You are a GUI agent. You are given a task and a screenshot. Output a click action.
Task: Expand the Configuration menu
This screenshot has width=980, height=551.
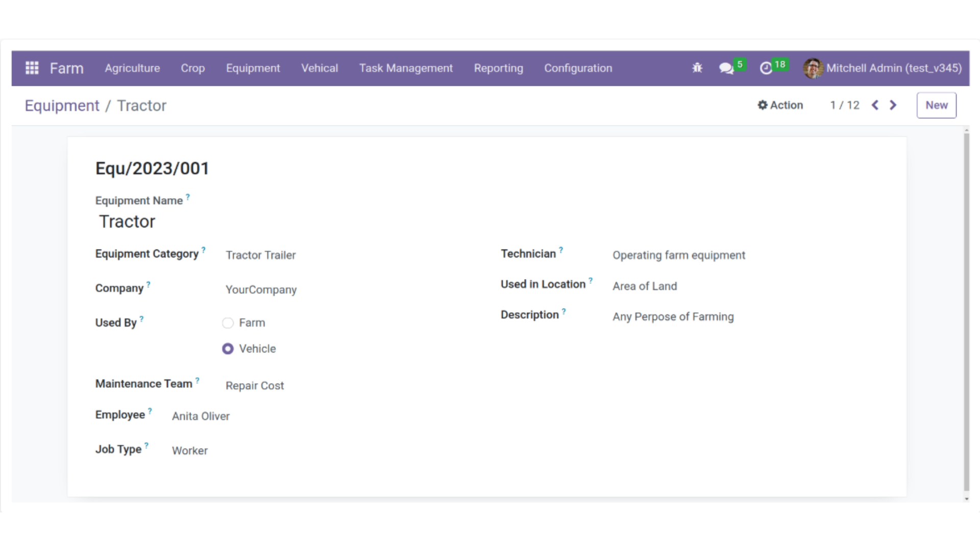[578, 68]
